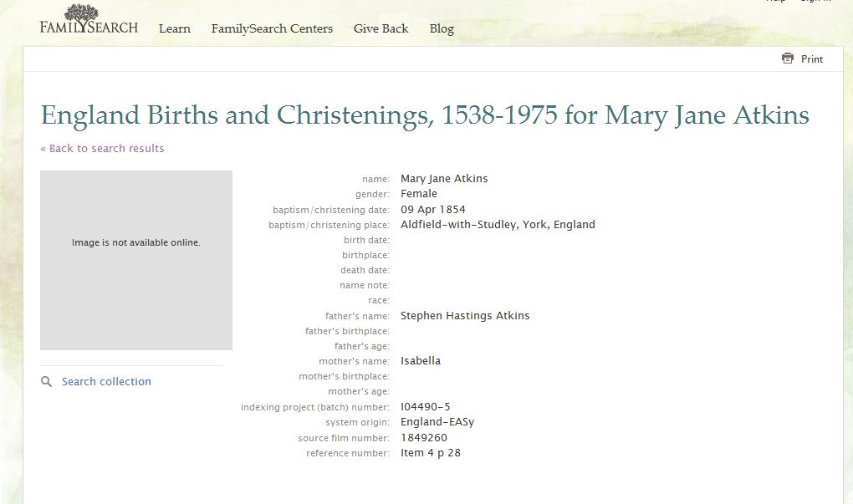Open the Learn menu
The height and width of the screenshot is (504, 853).
[175, 28]
